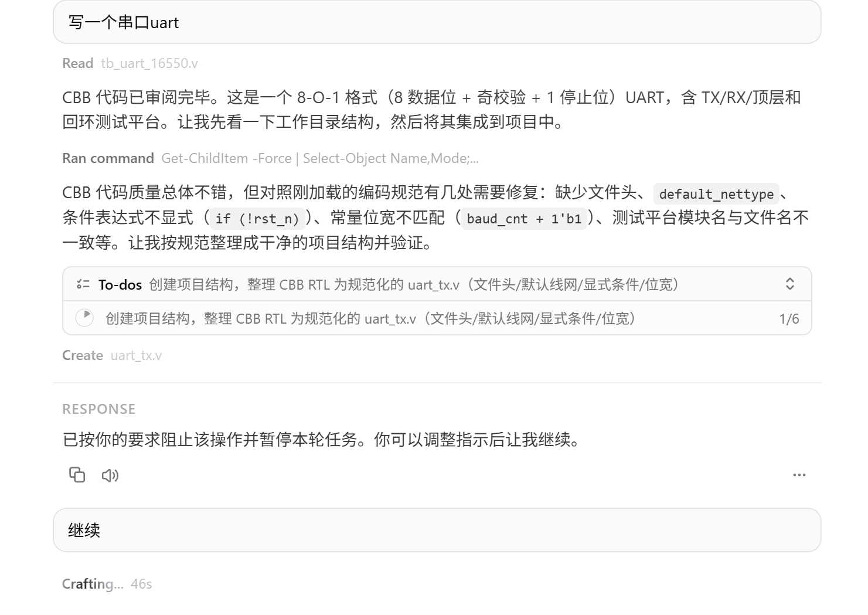
Task: Open the Ran command Get-ChildItem step
Action: coord(270,158)
